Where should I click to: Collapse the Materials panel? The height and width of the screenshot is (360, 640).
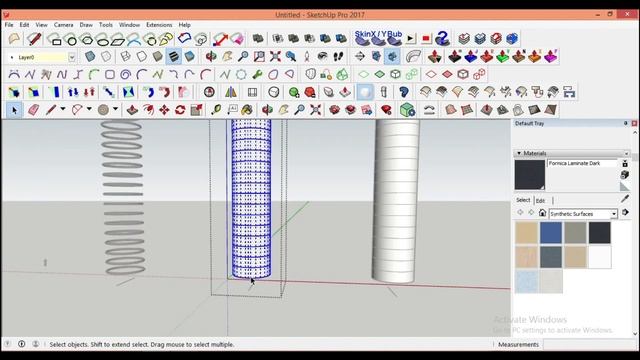[x=519, y=153]
